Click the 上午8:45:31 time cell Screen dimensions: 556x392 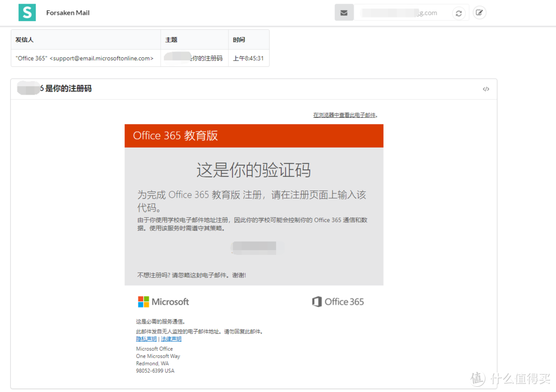[248, 58]
